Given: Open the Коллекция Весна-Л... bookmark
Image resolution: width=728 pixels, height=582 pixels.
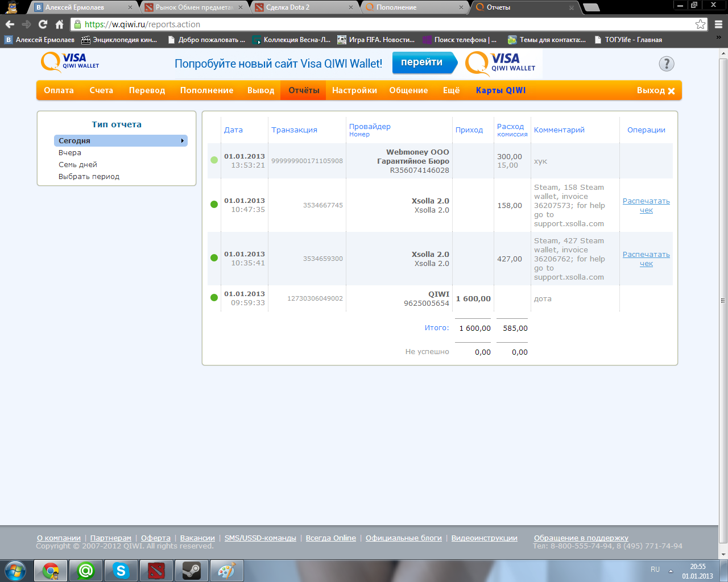Looking at the screenshot, I should pos(292,40).
